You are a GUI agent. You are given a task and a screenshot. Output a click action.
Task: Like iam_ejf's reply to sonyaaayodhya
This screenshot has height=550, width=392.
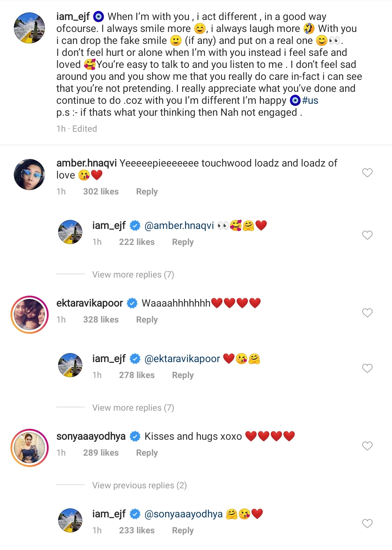[367, 523]
